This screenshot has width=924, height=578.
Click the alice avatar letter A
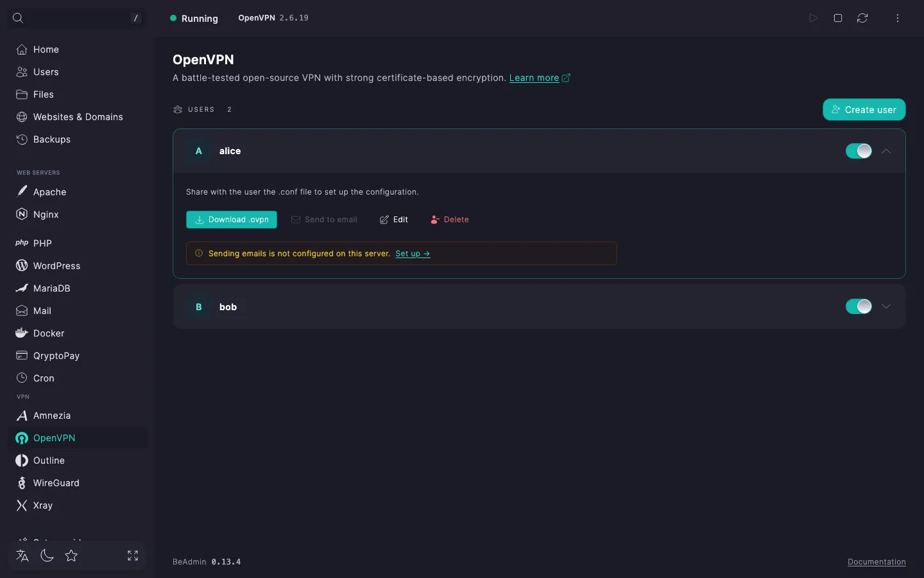[x=199, y=151]
